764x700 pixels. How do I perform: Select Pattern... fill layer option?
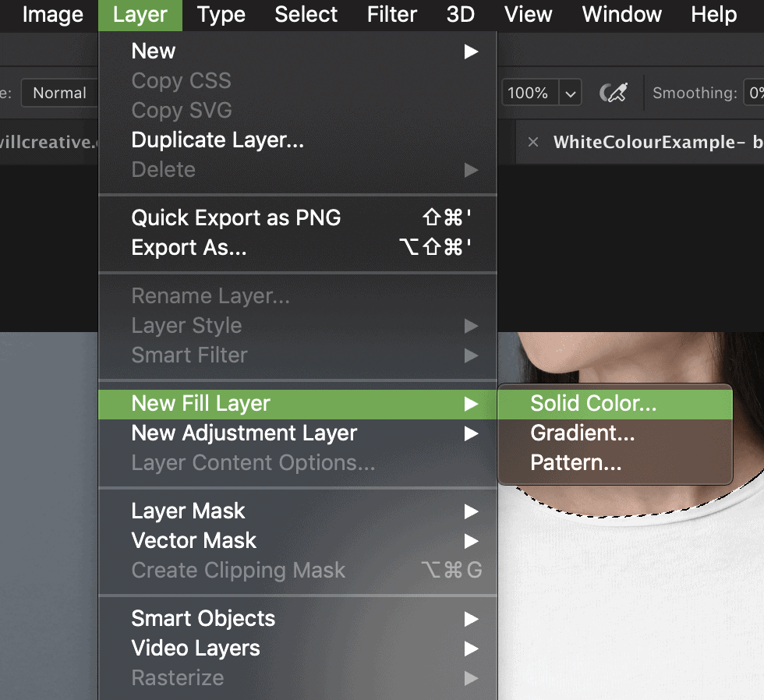tap(615, 463)
